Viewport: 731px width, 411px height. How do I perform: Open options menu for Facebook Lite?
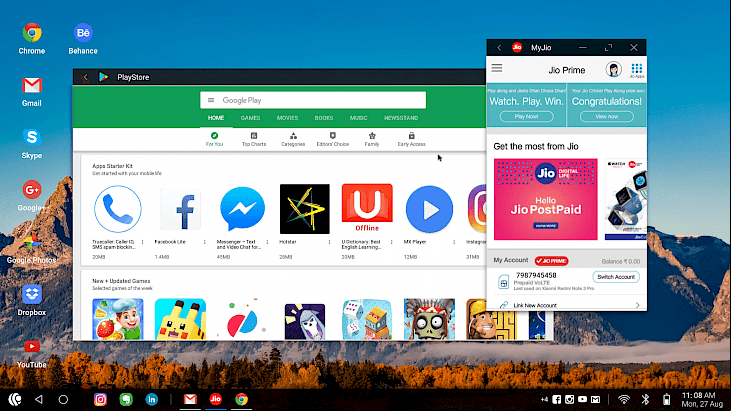tap(205, 242)
